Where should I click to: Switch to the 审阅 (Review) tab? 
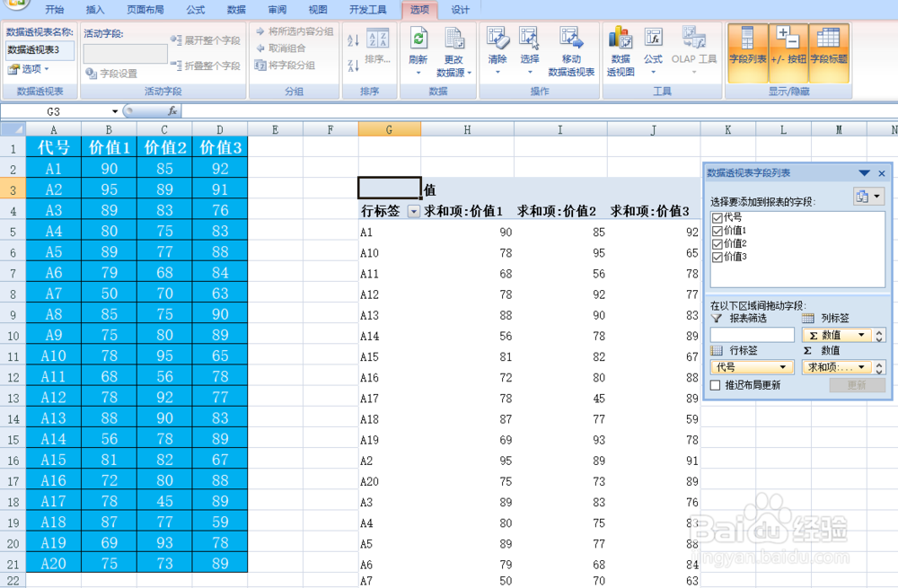point(277,10)
